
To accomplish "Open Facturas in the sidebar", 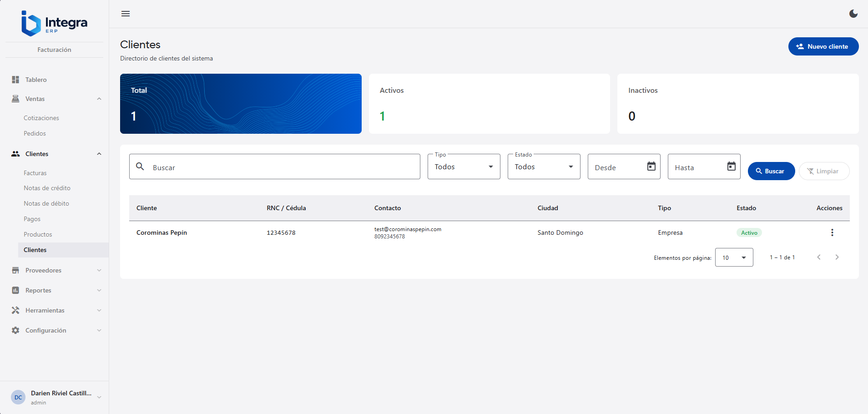I will 35,173.
